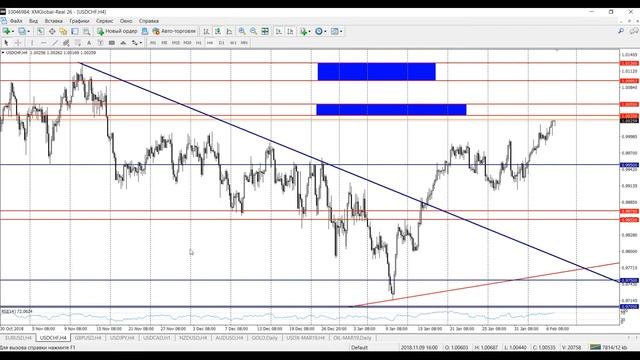This screenshot has height=360, width=640.
Task: Click the Новый ордер button
Action: [x=117, y=31]
